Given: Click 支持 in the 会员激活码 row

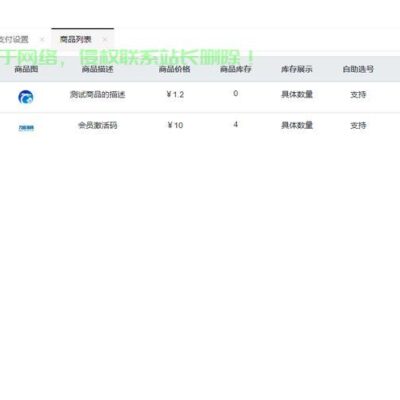Looking at the screenshot, I should [x=358, y=125].
